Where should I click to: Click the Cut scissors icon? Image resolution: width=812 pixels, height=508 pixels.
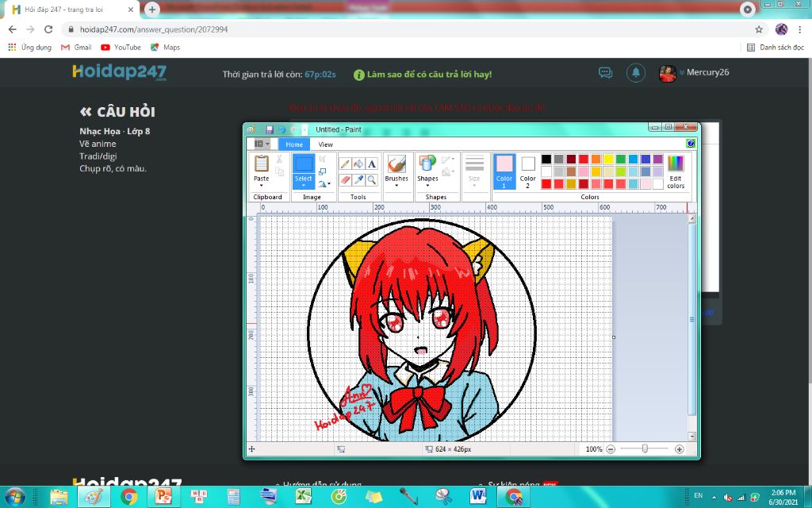point(280,159)
